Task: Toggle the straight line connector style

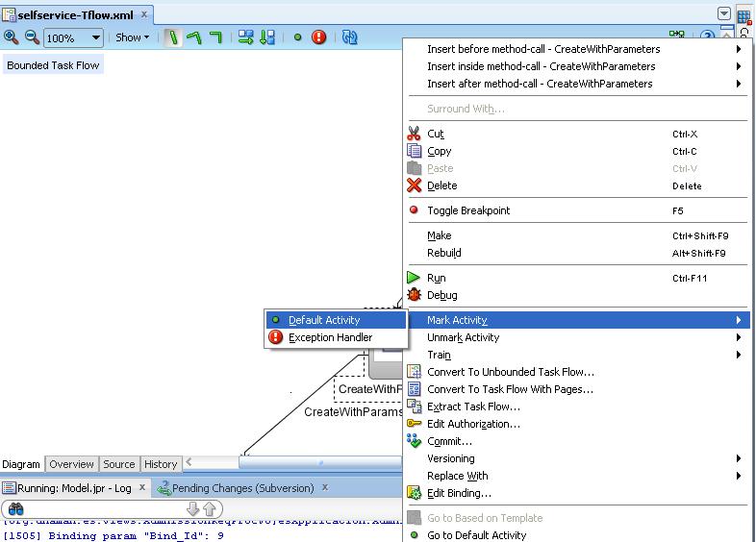Action: (x=173, y=38)
